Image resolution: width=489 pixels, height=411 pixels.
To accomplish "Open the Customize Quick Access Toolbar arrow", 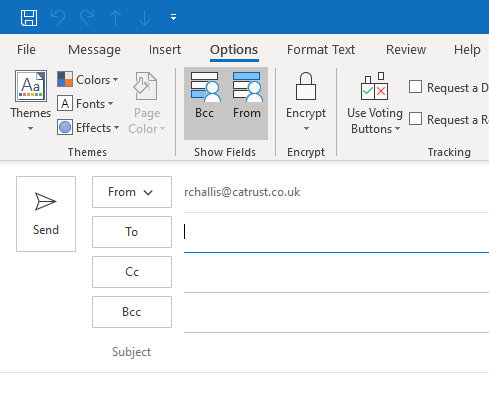I will pyautogui.click(x=173, y=17).
